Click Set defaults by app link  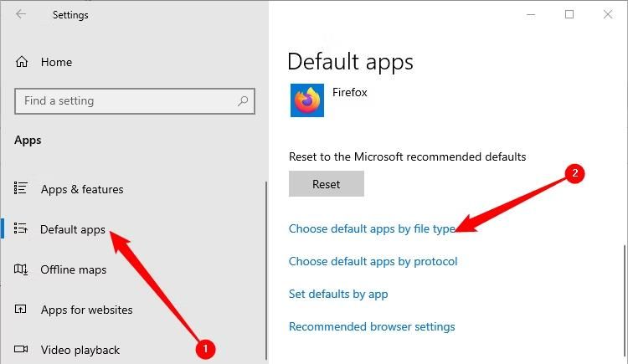pos(337,294)
